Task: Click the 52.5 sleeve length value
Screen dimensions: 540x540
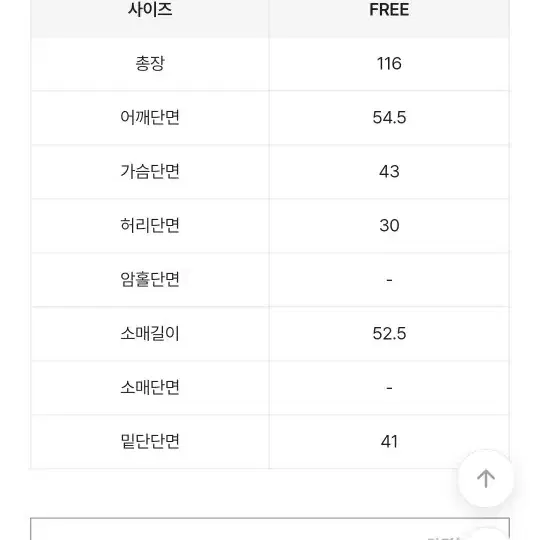Action: coord(389,333)
